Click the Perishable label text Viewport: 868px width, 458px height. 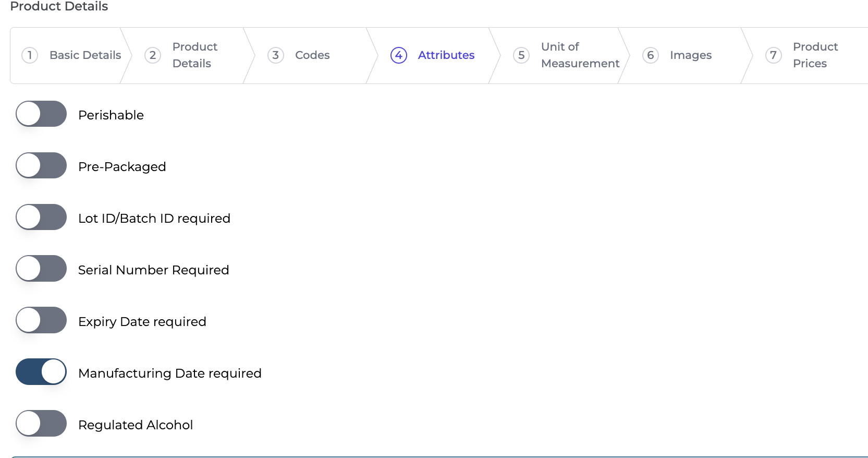tap(111, 115)
